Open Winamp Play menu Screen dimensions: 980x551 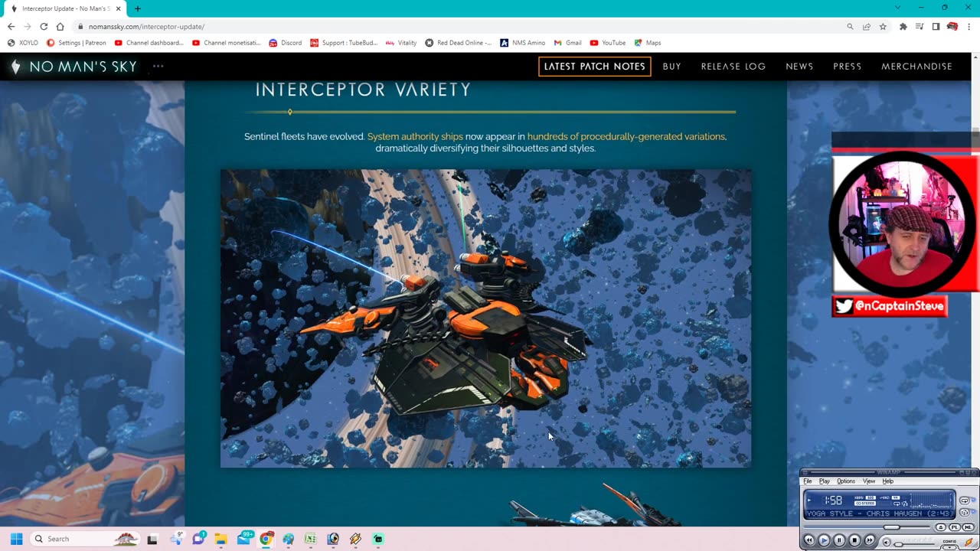coord(825,481)
